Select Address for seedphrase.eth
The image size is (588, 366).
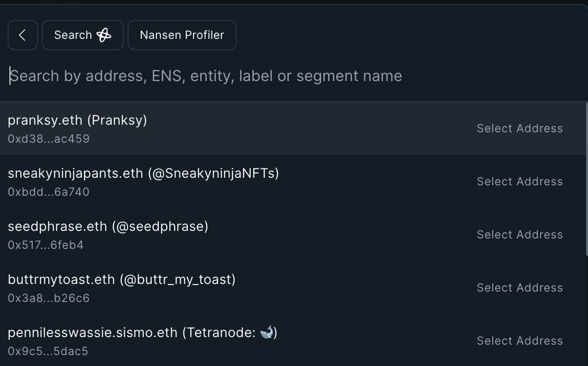point(520,235)
